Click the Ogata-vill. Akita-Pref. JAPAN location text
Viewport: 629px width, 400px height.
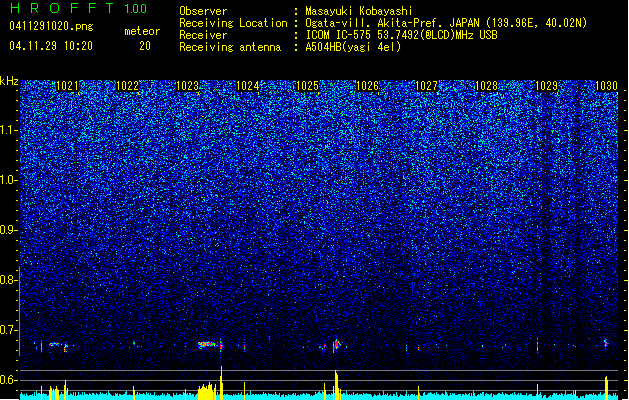[x=446, y=23]
